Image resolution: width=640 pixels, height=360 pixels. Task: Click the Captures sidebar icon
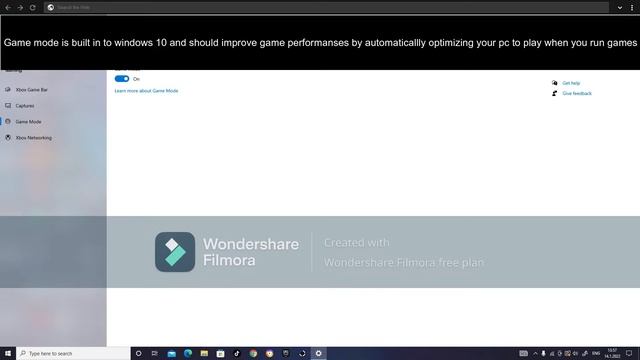point(8,105)
